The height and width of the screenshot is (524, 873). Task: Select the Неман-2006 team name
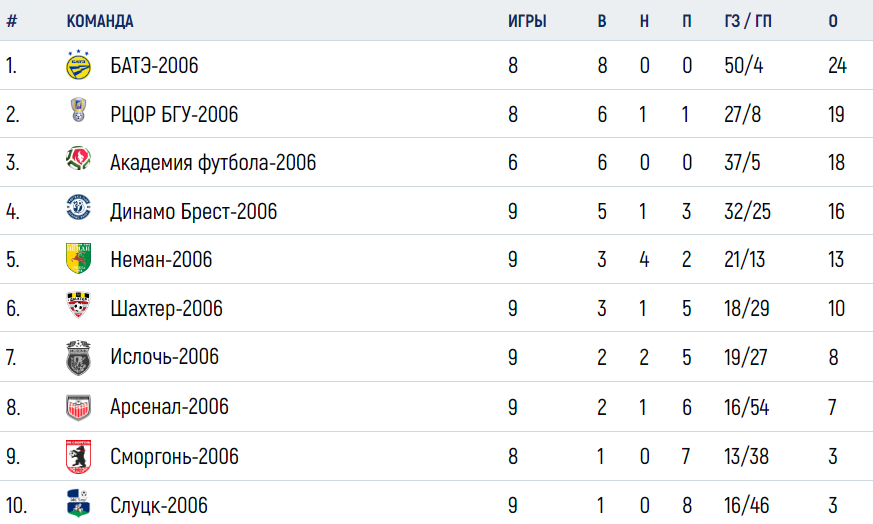pos(161,259)
